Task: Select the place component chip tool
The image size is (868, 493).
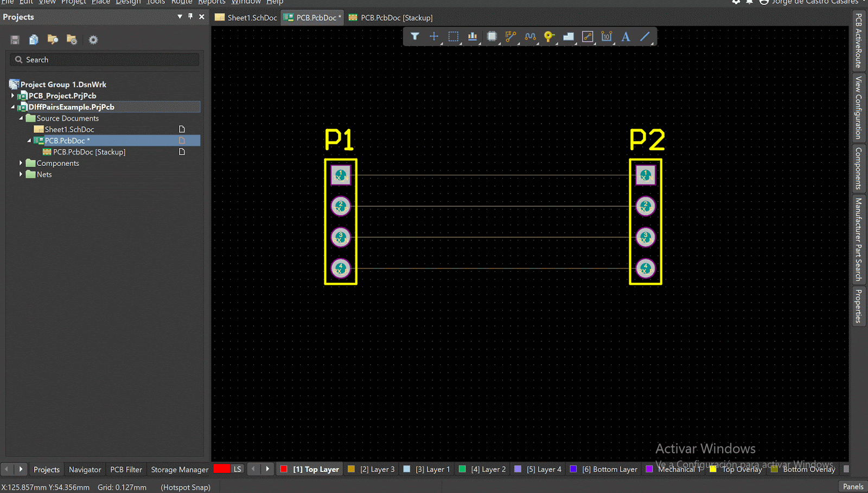Action: 492,36
